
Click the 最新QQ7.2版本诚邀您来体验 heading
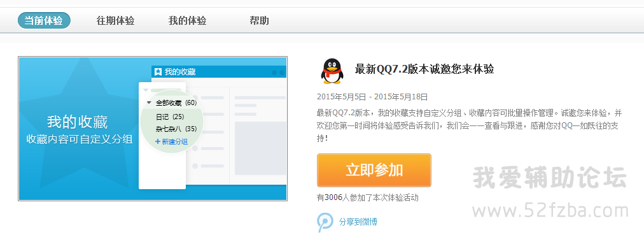424,69
